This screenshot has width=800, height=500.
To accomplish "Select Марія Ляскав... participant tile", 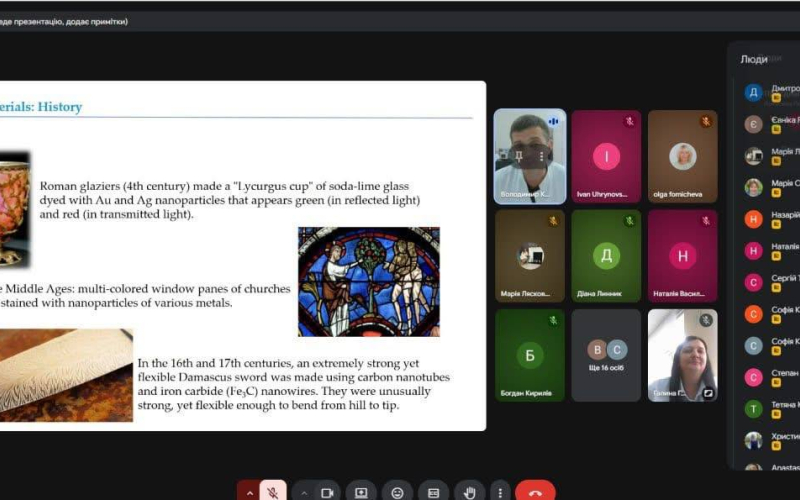I will [530, 256].
